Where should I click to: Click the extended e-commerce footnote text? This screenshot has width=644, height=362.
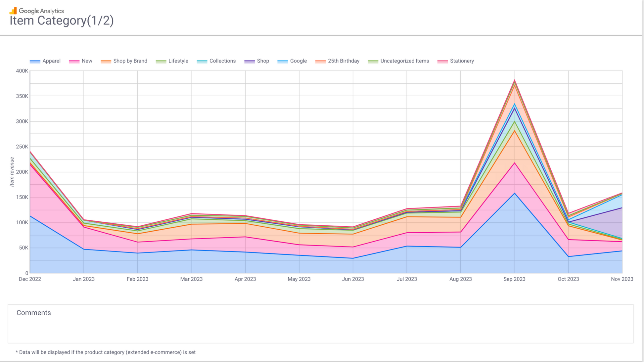[106, 352]
